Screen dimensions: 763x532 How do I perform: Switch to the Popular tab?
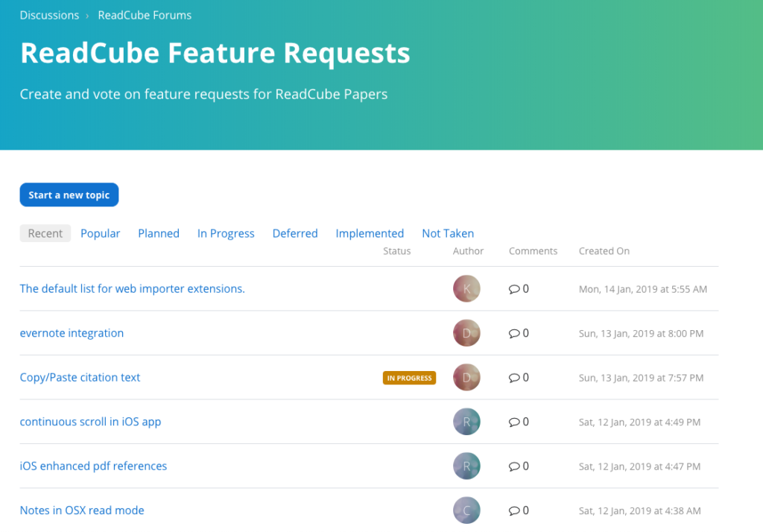point(101,233)
